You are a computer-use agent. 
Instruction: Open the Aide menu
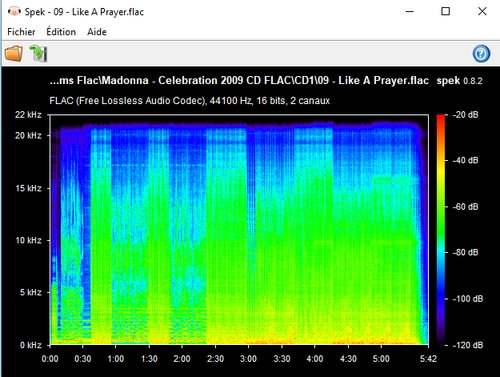point(97,32)
